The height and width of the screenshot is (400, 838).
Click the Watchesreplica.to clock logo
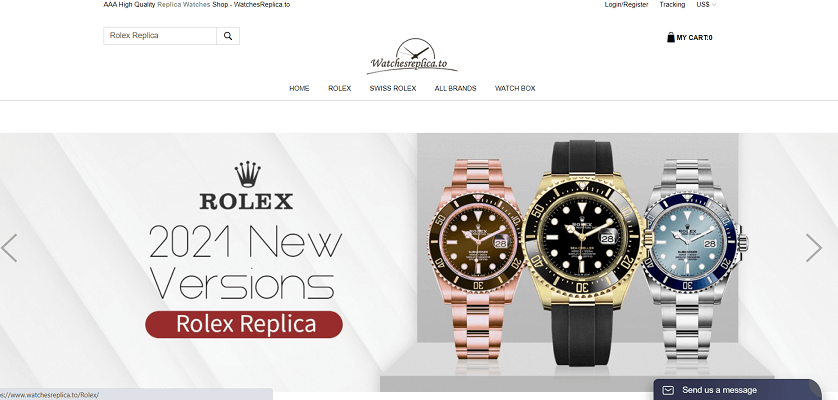tap(412, 56)
